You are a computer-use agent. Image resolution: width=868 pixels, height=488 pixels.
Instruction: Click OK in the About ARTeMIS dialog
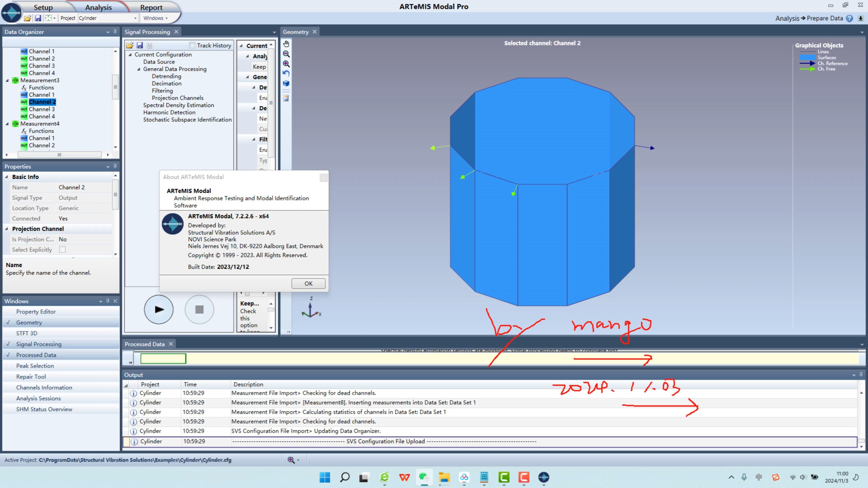click(x=308, y=284)
